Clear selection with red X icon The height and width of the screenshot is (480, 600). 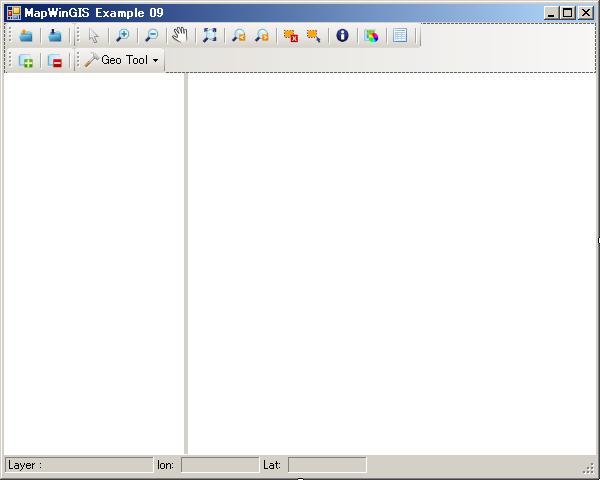(x=290, y=36)
